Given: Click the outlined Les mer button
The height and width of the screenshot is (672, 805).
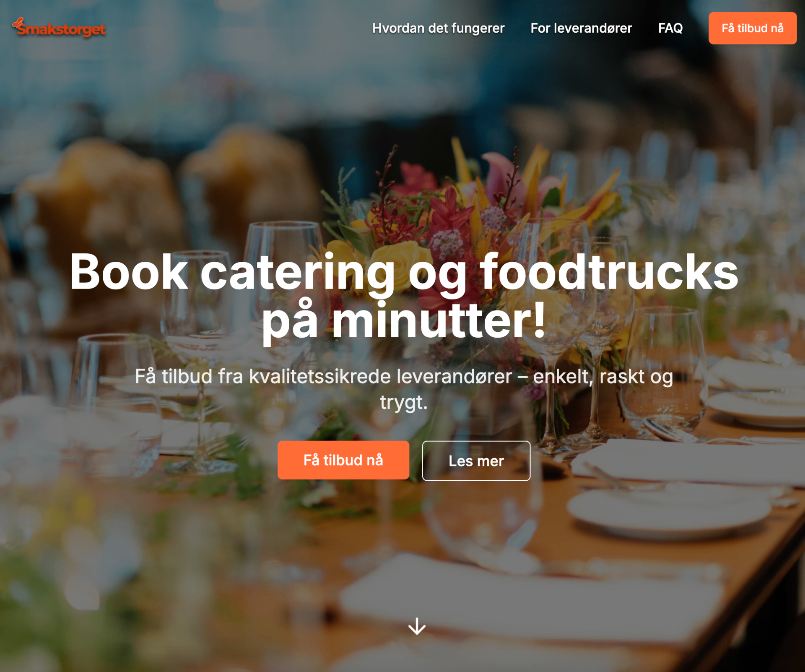Looking at the screenshot, I should point(476,461).
